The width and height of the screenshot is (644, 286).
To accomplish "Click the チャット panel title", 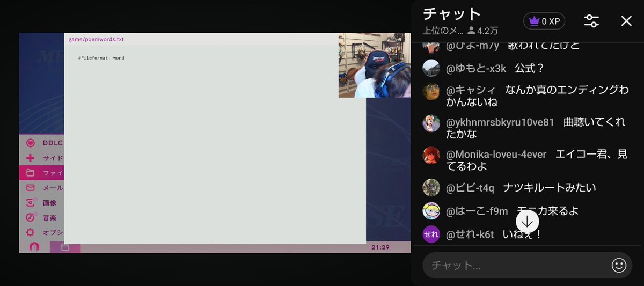I will (x=452, y=13).
